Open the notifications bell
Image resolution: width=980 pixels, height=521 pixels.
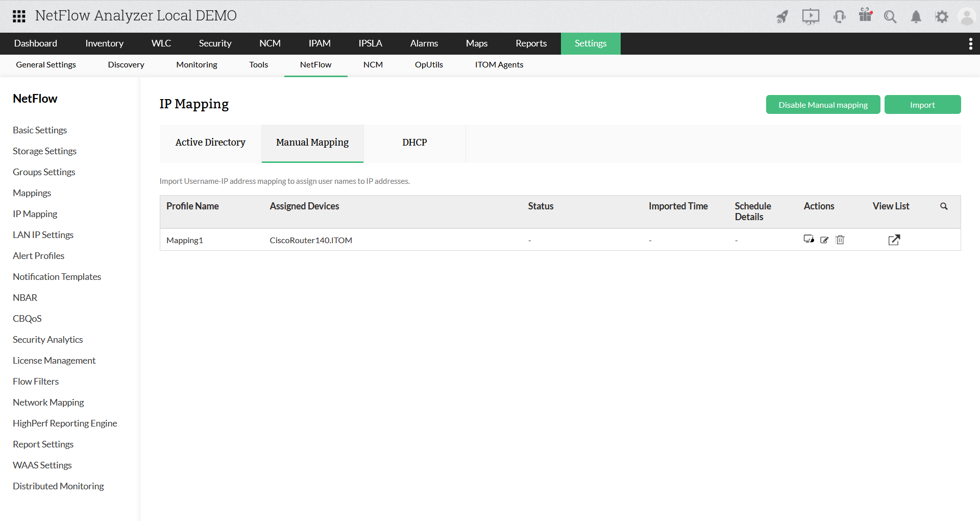tap(916, 16)
